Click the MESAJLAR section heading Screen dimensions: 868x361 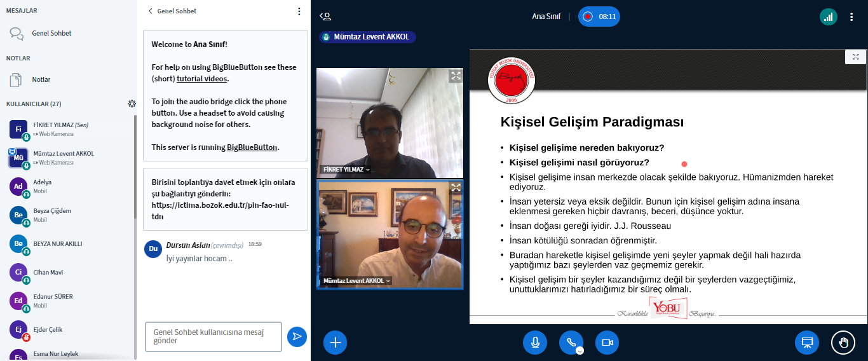click(22, 11)
